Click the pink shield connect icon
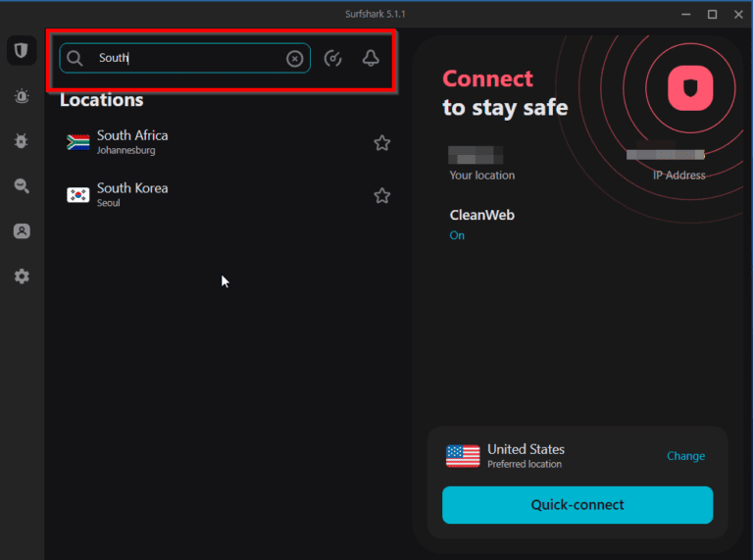The width and height of the screenshot is (753, 560). click(x=690, y=88)
